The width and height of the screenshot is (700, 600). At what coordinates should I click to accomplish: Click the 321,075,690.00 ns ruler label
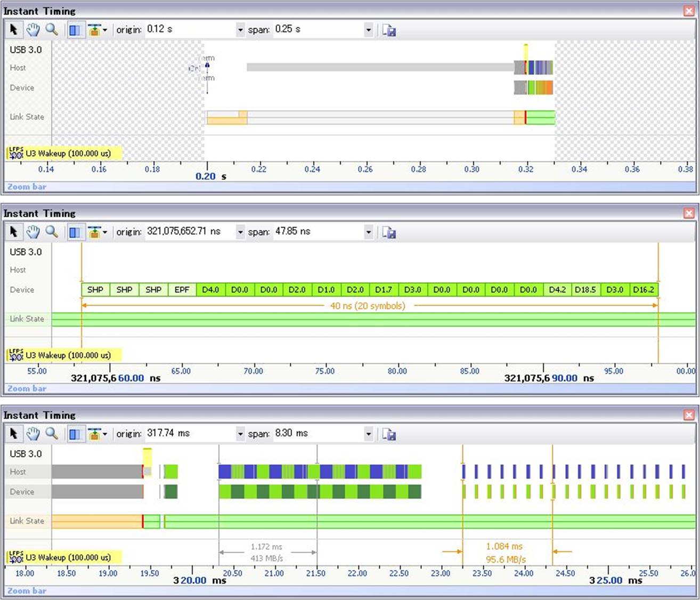tap(549, 378)
